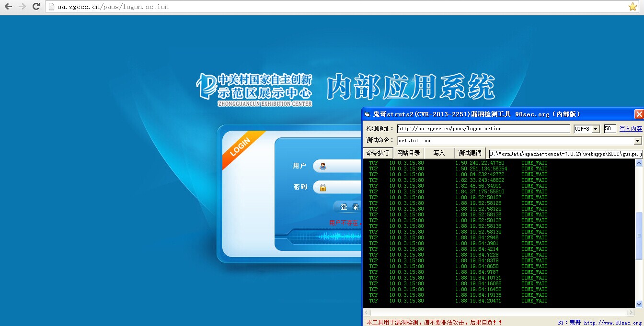Select the row with 1.88.19.64:10731
The height and width of the screenshot is (326, 644).
(458, 278)
